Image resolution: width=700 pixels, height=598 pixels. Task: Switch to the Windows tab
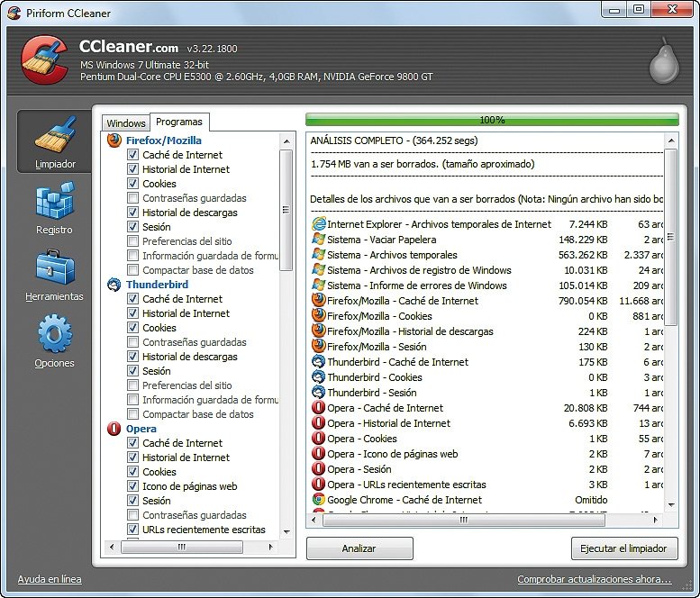coord(126,123)
